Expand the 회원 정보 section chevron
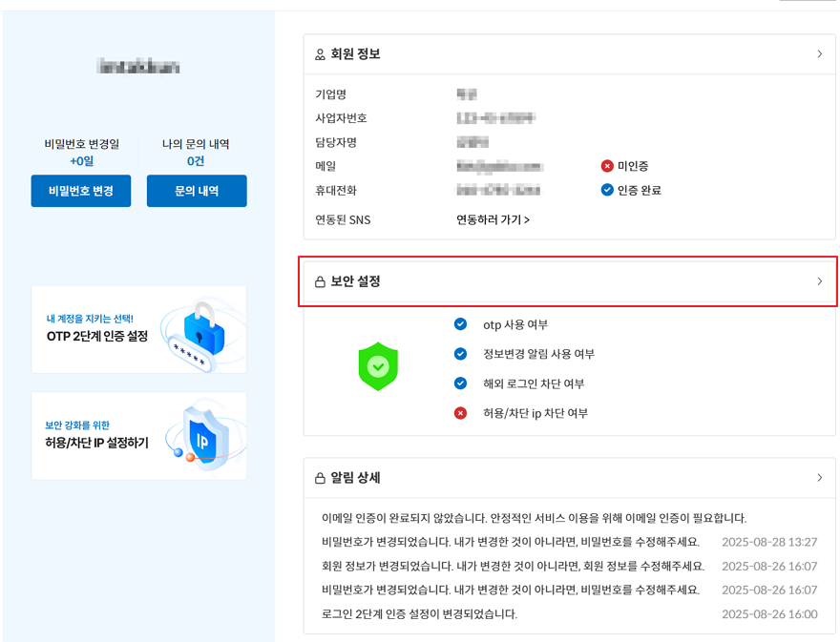The height and width of the screenshot is (642, 840). (819, 54)
